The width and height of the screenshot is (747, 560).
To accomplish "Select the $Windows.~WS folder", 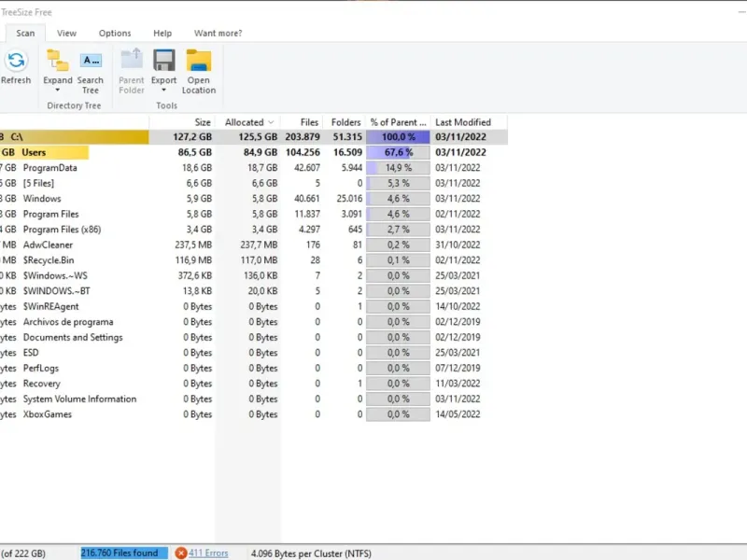I will click(x=55, y=275).
